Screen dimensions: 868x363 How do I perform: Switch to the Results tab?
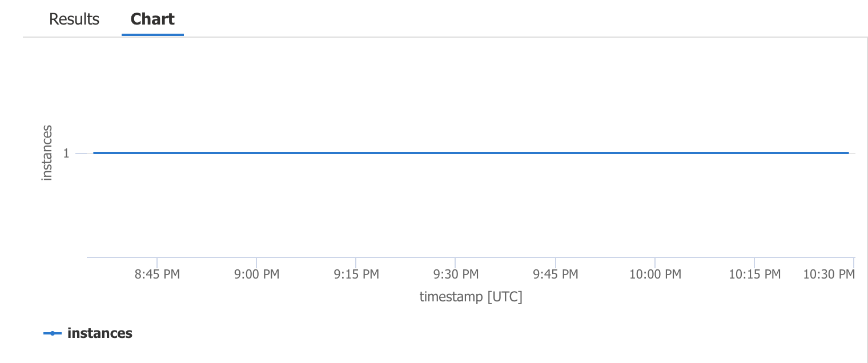click(x=74, y=19)
